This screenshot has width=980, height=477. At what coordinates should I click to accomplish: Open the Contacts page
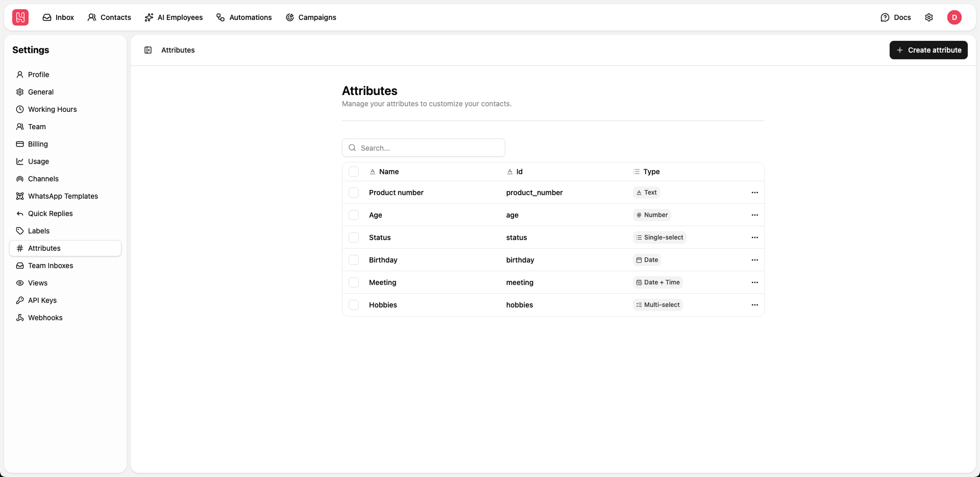(x=109, y=17)
